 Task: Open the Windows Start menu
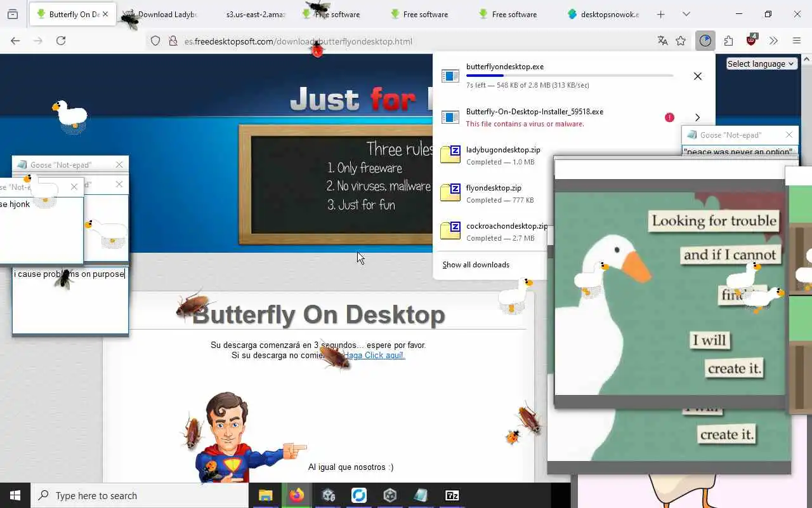[x=15, y=495]
